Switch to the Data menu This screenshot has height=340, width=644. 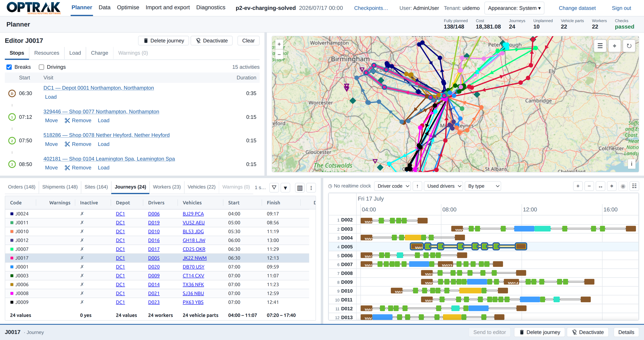(x=104, y=7)
